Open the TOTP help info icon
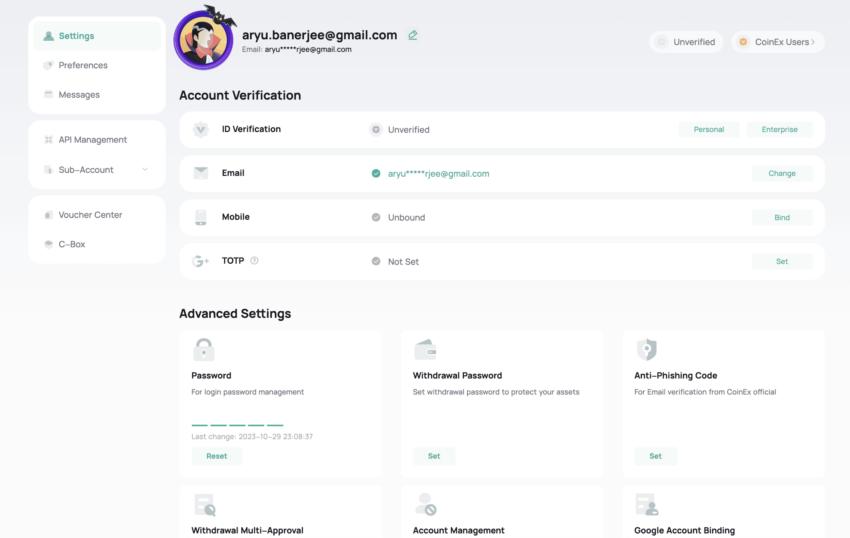This screenshot has height=538, width=850. tap(254, 261)
